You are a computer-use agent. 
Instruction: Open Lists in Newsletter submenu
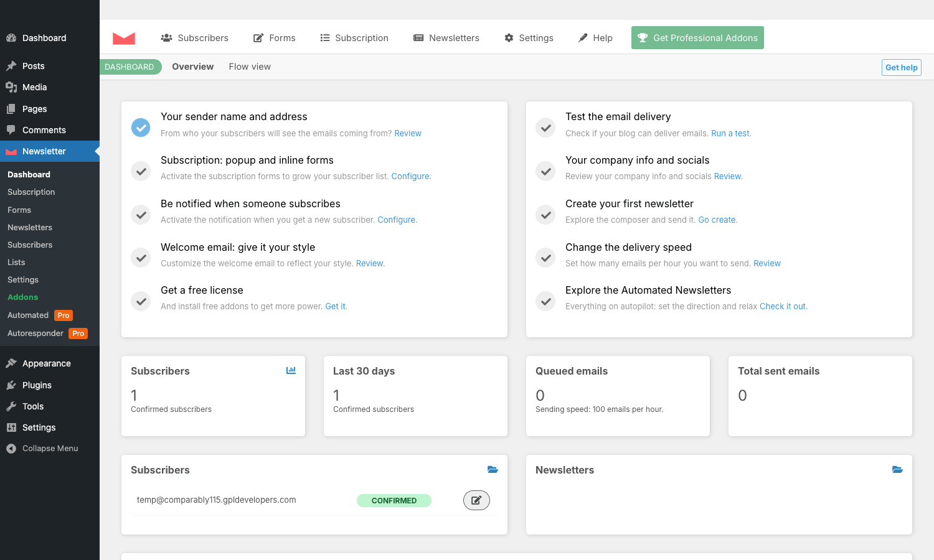16,263
